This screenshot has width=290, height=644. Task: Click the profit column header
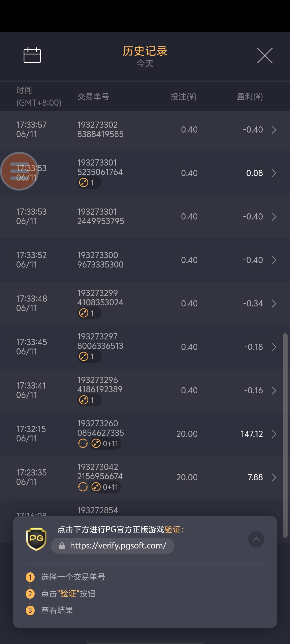(x=250, y=97)
